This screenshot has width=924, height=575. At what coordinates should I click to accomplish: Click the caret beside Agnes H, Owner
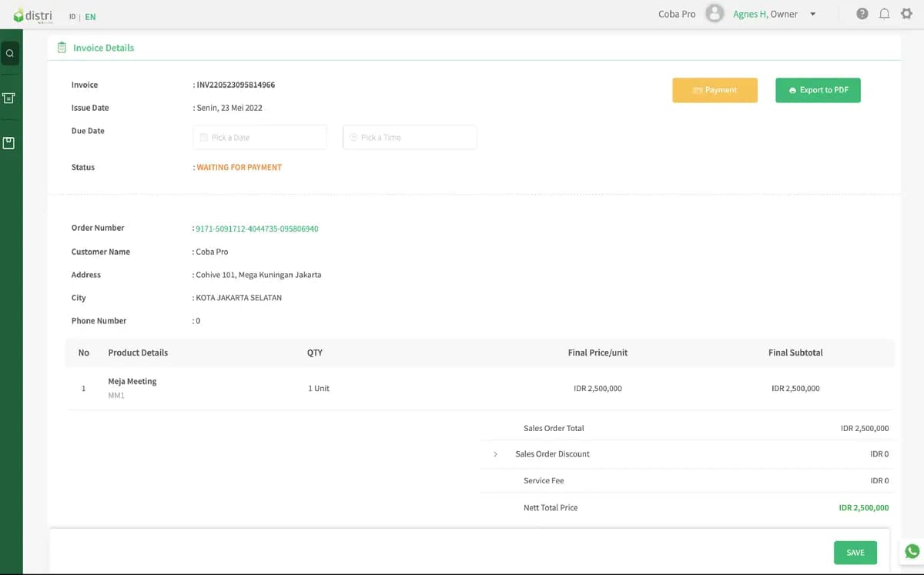[812, 14]
